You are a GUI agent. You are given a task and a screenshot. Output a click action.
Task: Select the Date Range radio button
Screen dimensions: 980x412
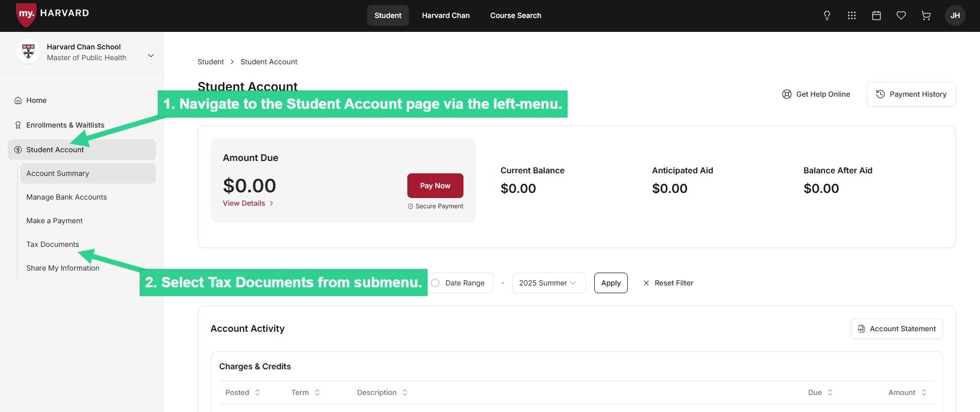point(435,283)
